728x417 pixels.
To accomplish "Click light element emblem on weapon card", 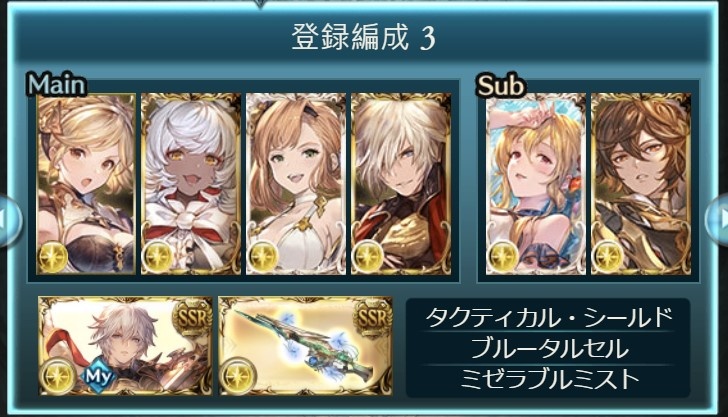I will point(238,375).
